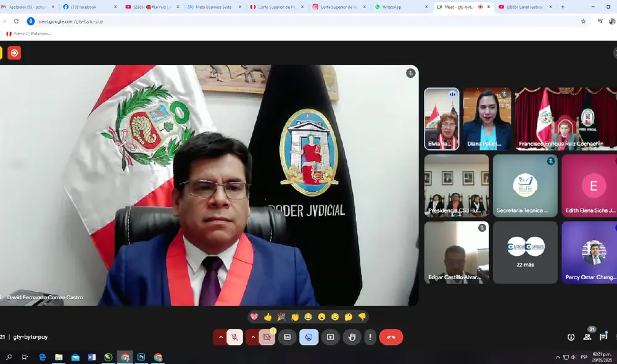Open the present screen option

[x=330, y=337]
